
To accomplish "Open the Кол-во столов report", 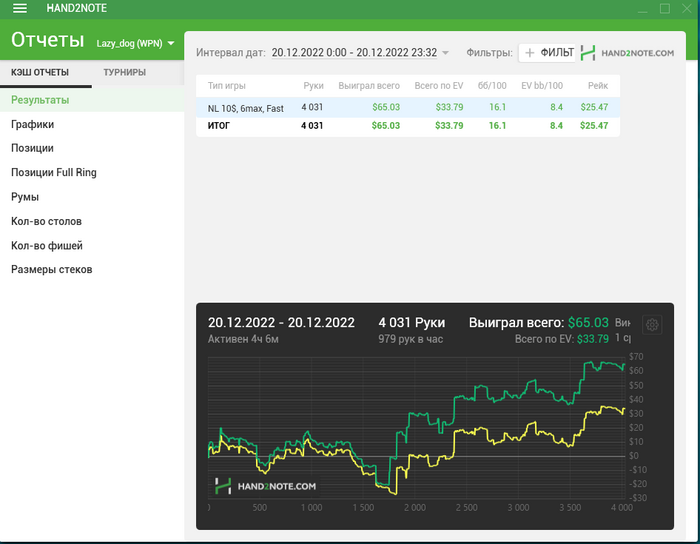I will click(x=46, y=221).
